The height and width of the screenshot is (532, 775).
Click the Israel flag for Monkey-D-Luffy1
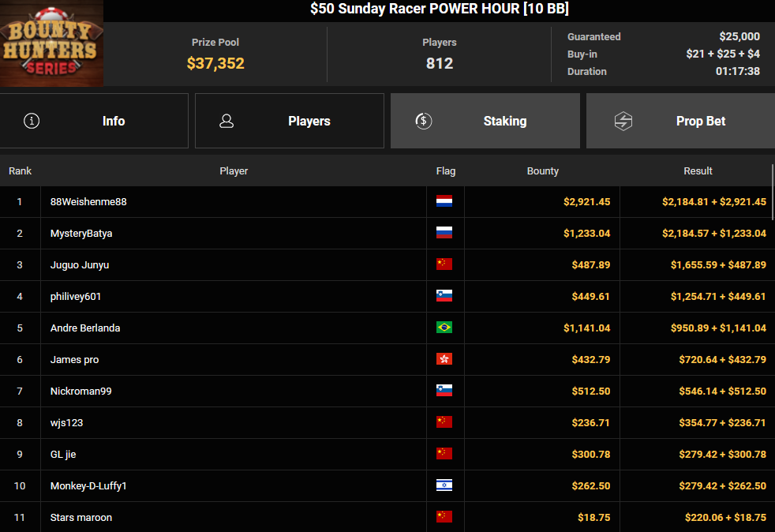coord(444,485)
